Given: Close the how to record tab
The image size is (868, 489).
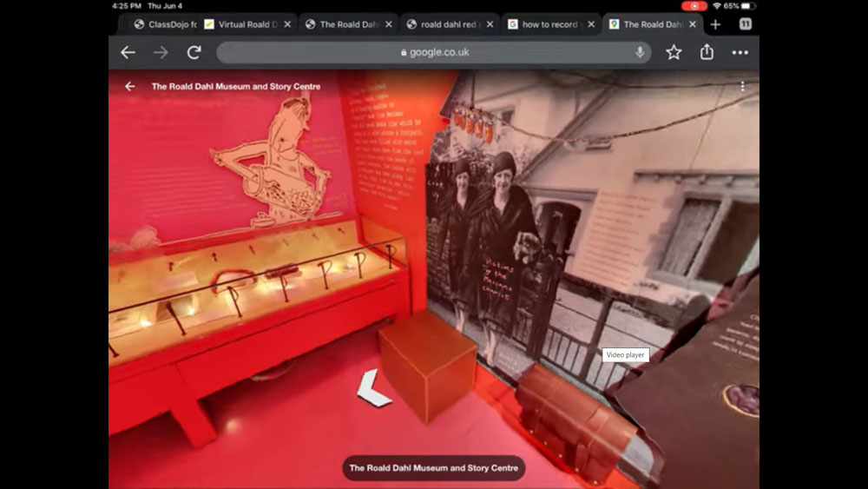Looking at the screenshot, I should point(591,24).
